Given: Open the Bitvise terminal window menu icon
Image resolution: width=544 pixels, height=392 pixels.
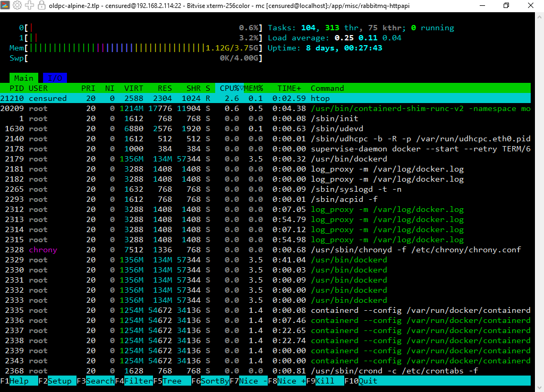Looking at the screenshot, I should click(x=5, y=5).
